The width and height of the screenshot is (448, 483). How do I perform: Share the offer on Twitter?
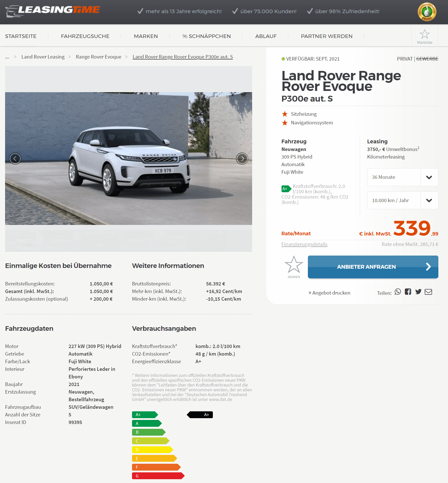tap(418, 292)
